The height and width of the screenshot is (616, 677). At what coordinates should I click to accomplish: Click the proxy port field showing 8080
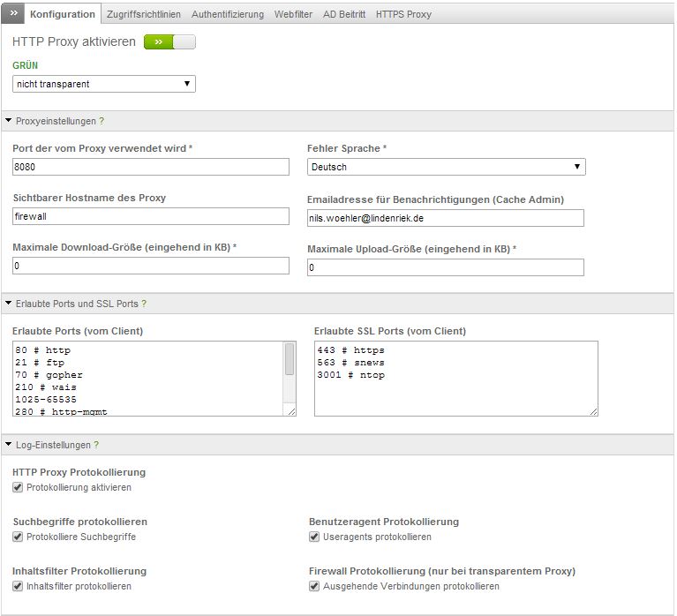pyautogui.click(x=151, y=167)
